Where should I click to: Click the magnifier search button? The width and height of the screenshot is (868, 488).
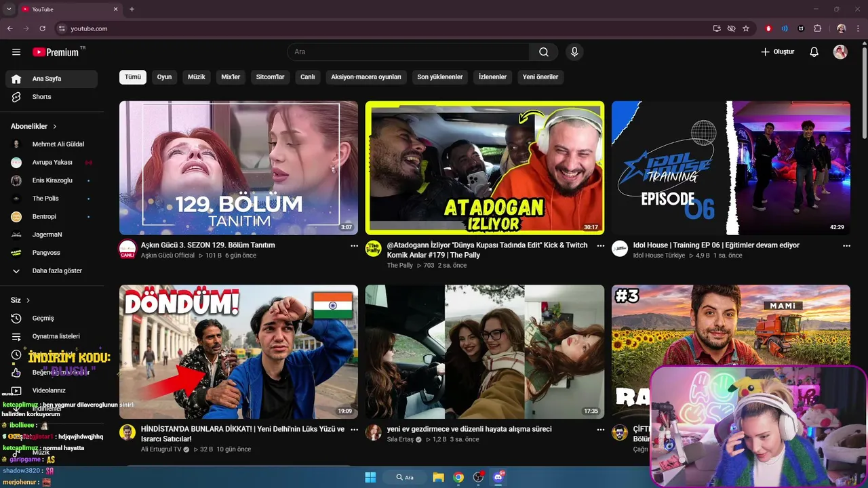[544, 52]
